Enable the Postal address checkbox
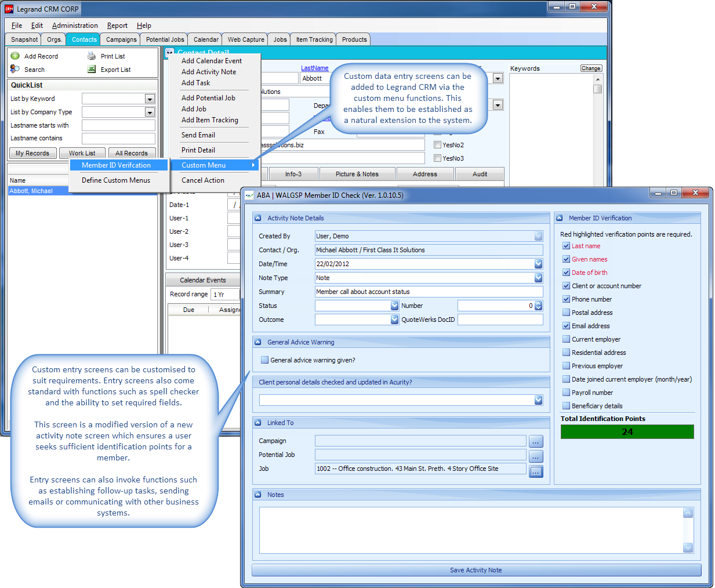The height and width of the screenshot is (588, 715). coord(566,313)
